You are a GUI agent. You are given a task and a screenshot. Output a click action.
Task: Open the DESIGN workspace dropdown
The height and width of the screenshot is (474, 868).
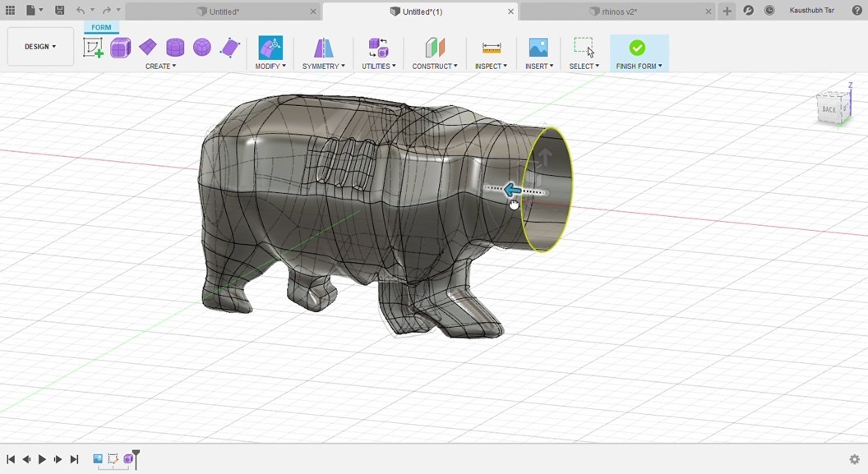40,47
